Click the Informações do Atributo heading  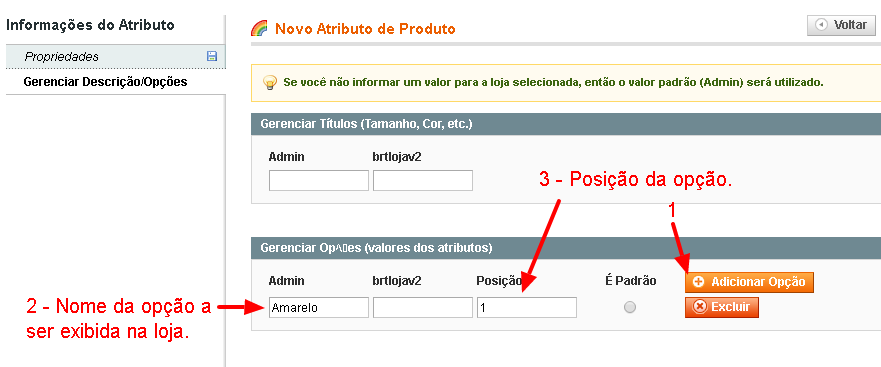pos(90,25)
